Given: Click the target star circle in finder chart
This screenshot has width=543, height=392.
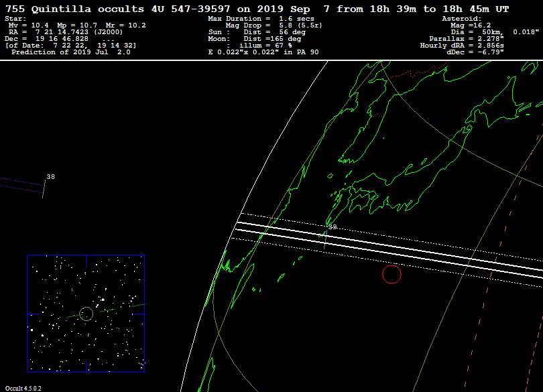Looking at the screenshot, I should [x=86, y=314].
